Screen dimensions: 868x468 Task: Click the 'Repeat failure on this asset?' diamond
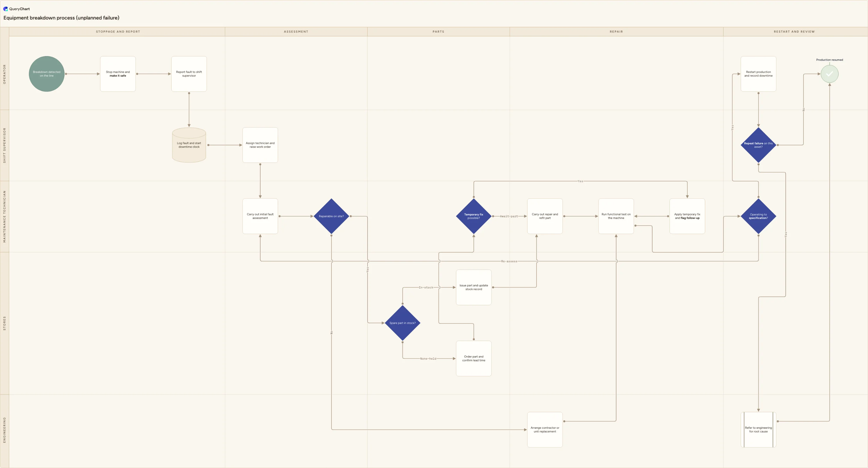coord(758,145)
